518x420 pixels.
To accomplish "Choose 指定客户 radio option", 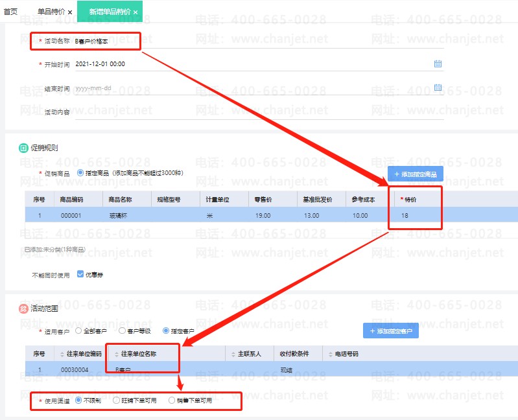I will point(166,331).
